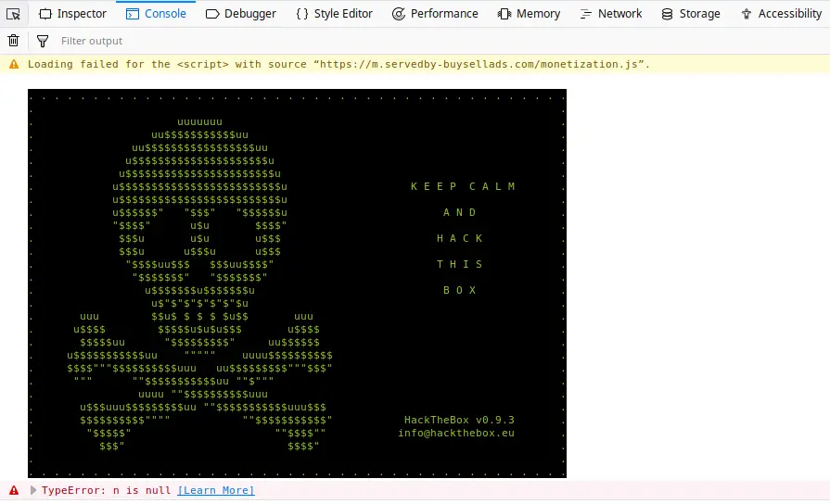Viewport: 830px width, 504px height.
Task: Open the Memory tab
Action: tap(529, 14)
